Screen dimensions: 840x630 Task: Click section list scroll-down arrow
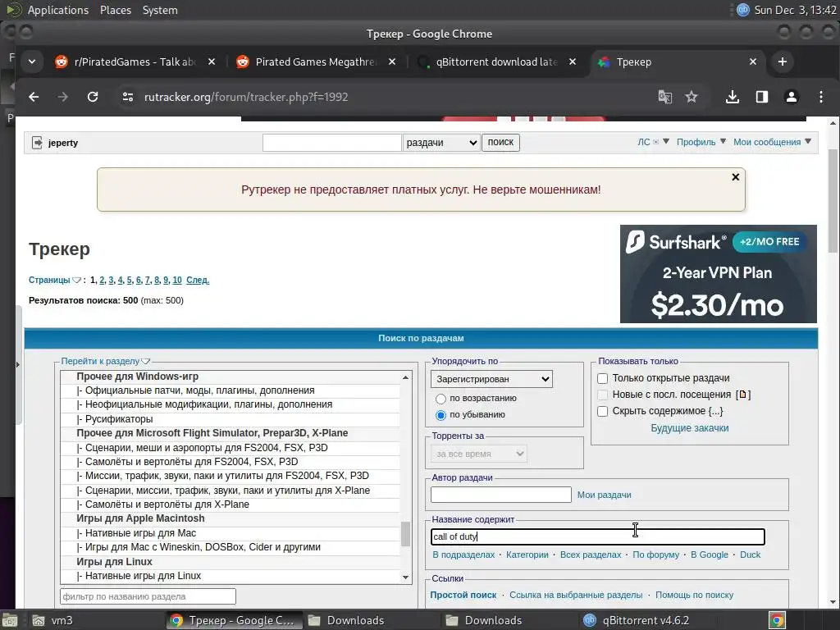(405, 577)
